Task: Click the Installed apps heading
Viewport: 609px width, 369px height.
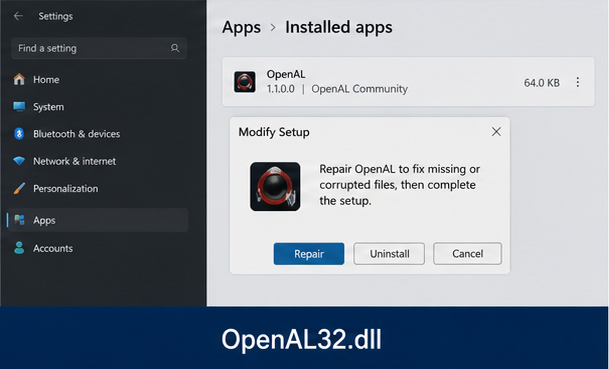Action: pos(339,27)
